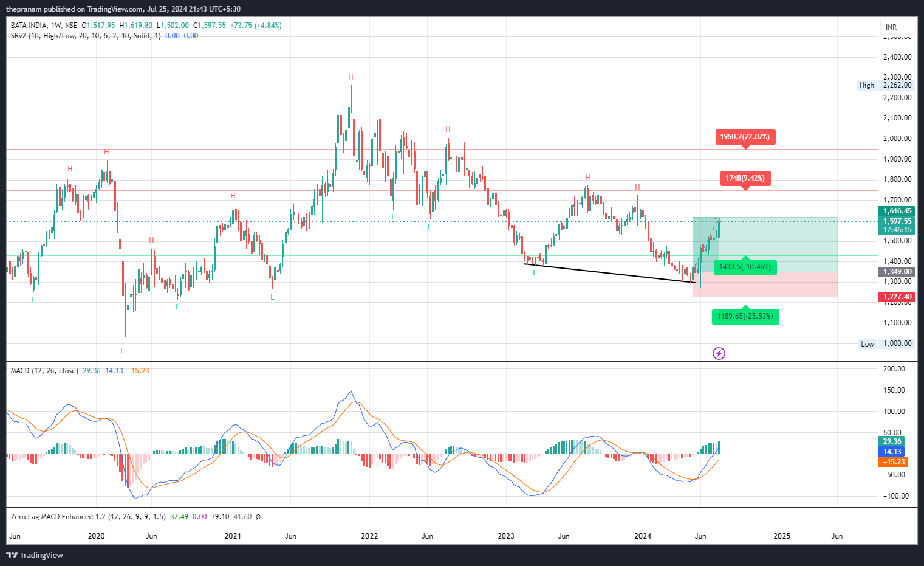
Task: Click the 1,616.45 price scale tag
Action: click(x=897, y=211)
